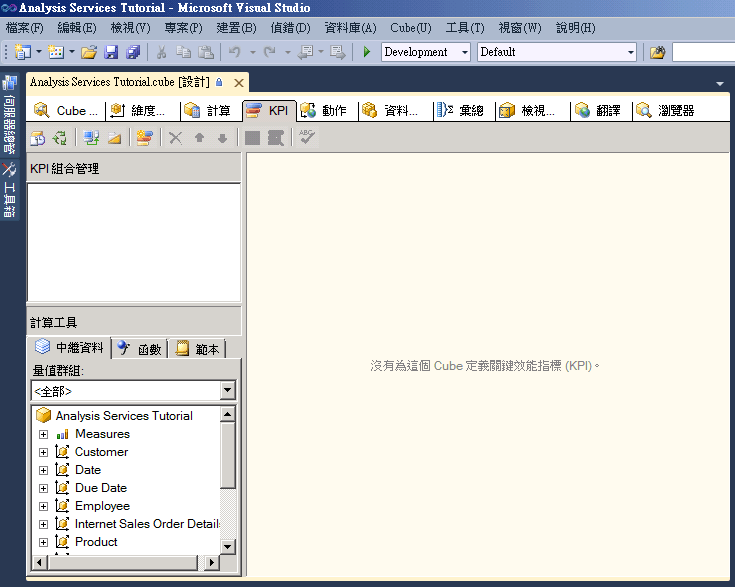Screen dimensions: 735x587
Task: Click the metadata tree vertical scrollbar down arrow
Action: tap(227, 547)
